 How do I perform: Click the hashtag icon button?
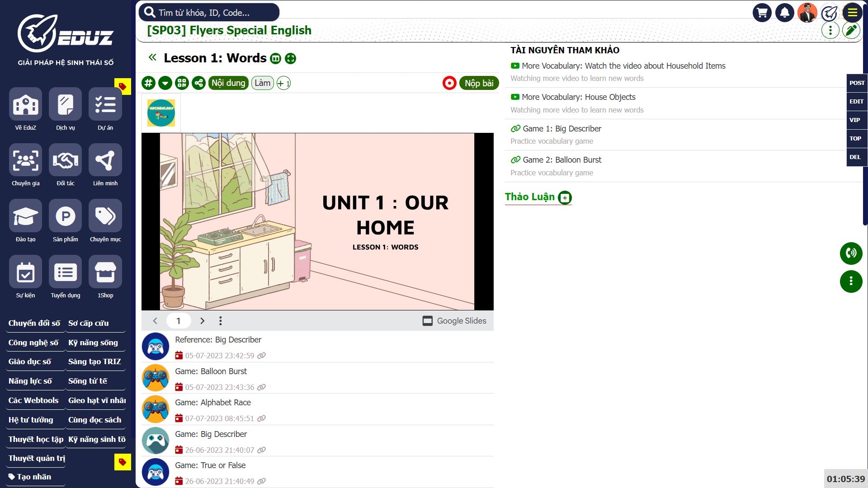point(148,83)
